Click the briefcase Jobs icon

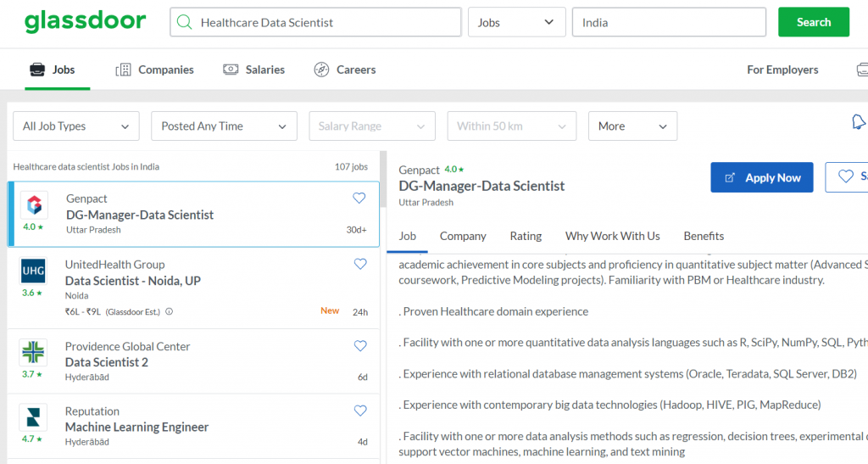coord(37,70)
